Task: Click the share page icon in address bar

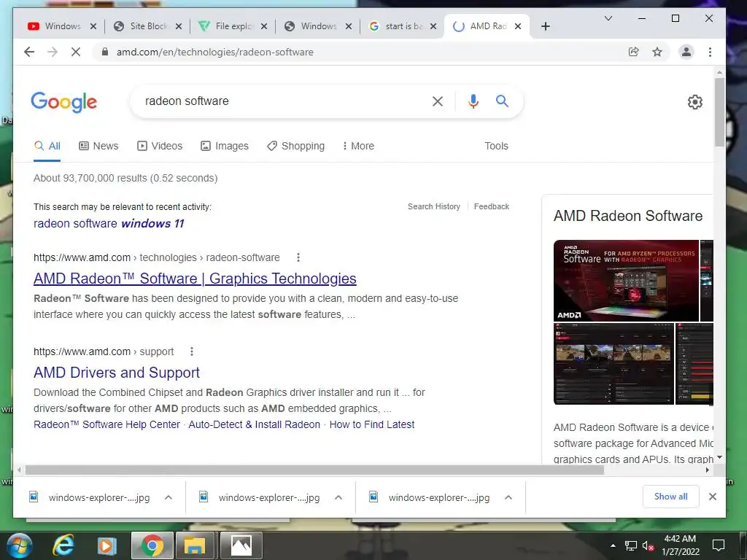Action: tap(634, 52)
